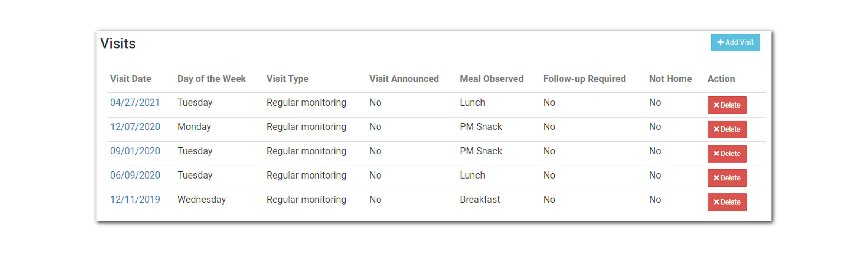Open the 12/07/2020 visit date link
Screen dimensions: 868x266
click(x=135, y=127)
